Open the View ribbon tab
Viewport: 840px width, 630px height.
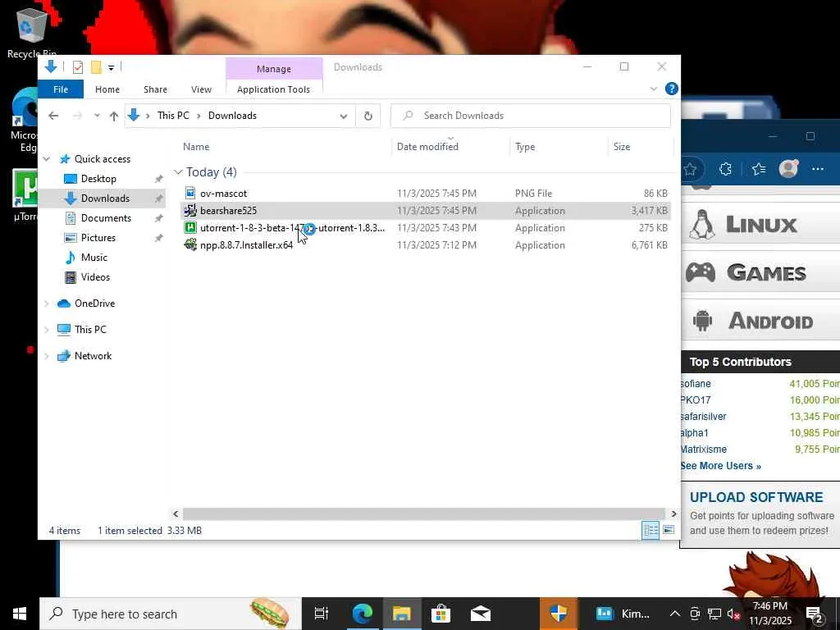coord(202,89)
